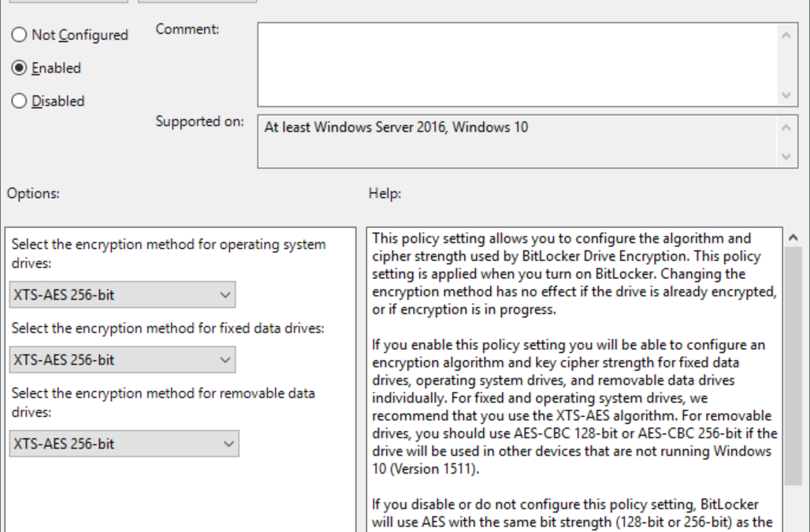Click the Comment box scroll up arrow
The image size is (810, 532).
click(x=786, y=35)
